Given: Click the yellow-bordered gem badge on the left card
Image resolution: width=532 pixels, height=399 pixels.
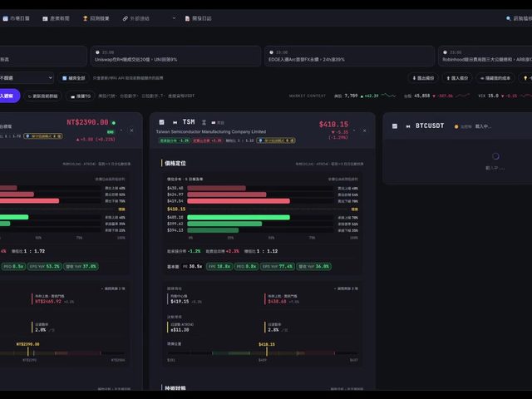Looking at the screenshot, I should click(42, 136).
